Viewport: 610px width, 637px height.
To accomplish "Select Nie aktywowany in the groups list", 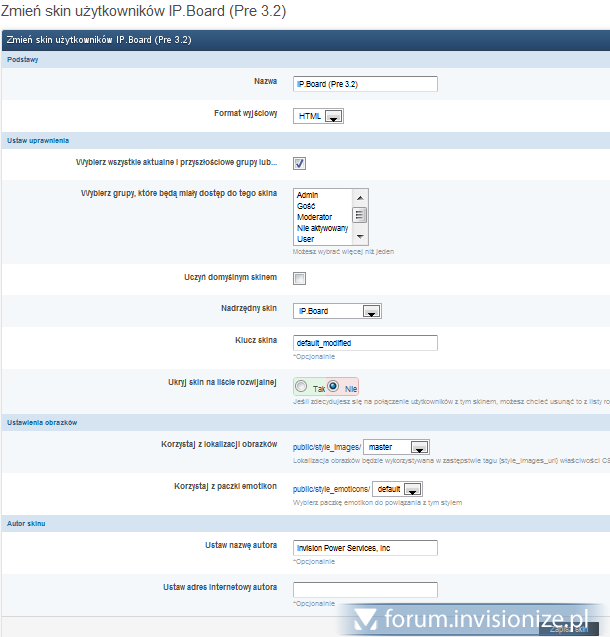I will point(322,228).
